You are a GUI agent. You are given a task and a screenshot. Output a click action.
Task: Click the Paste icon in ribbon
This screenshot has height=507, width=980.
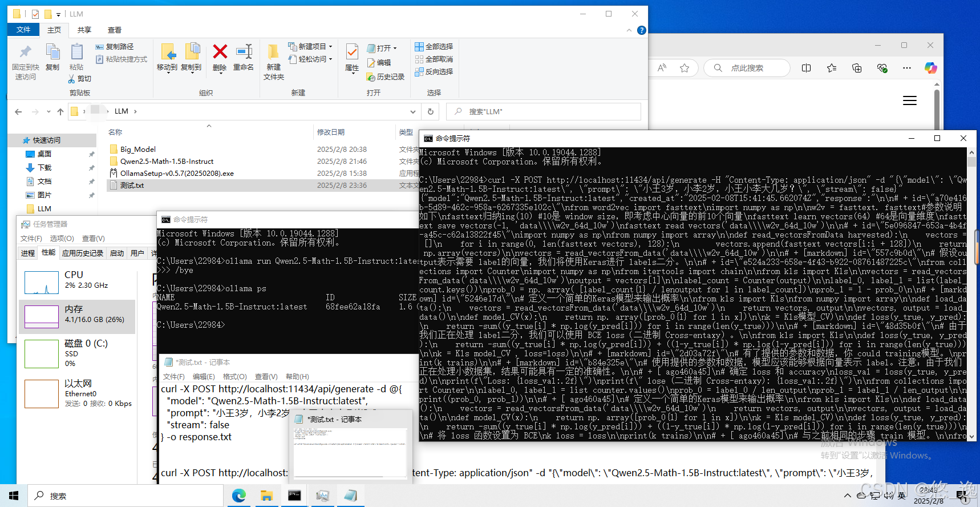pyautogui.click(x=76, y=52)
